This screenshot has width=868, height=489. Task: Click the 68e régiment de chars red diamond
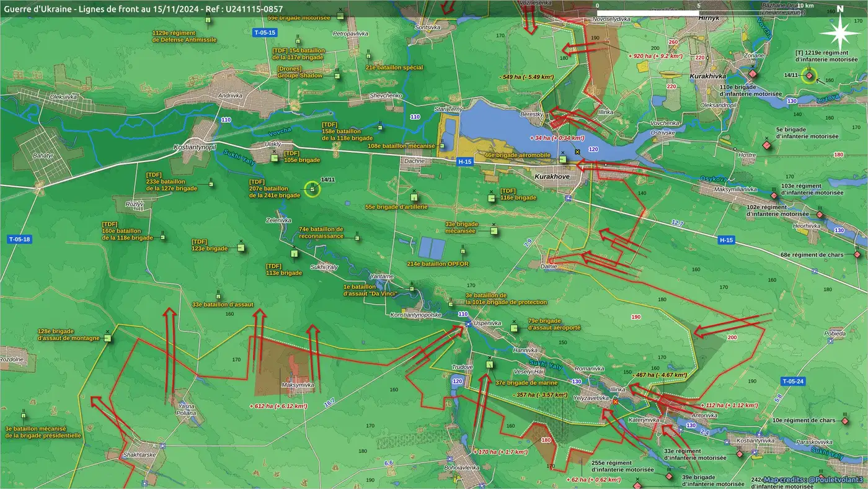pos(857,254)
